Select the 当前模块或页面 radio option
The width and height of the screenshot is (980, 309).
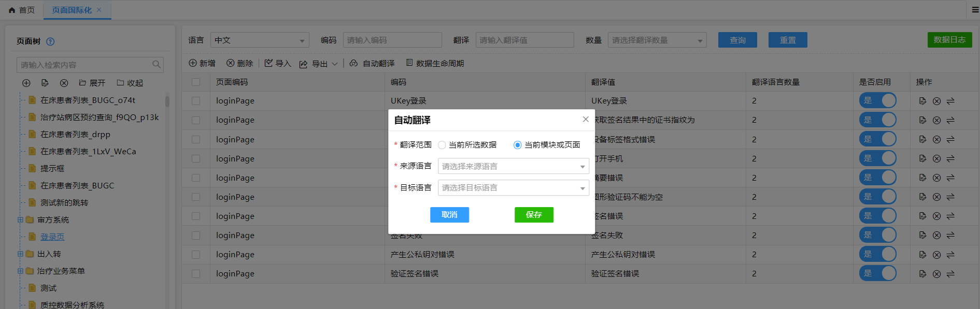click(x=517, y=145)
